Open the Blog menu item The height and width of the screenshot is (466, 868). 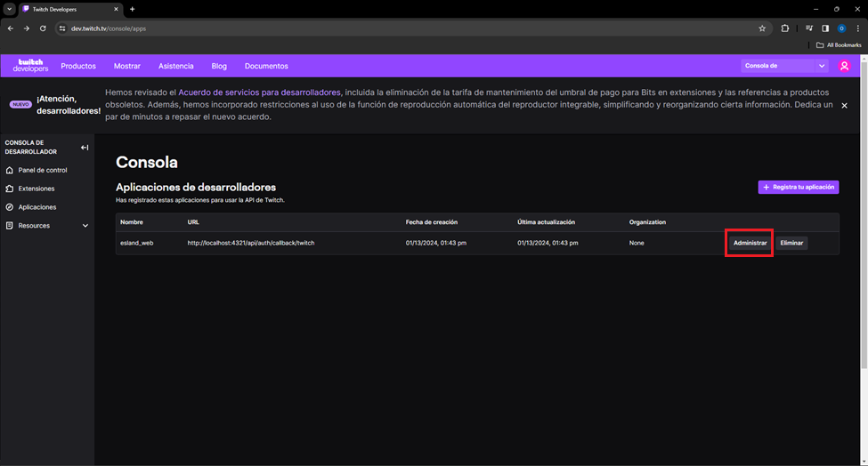(x=219, y=66)
